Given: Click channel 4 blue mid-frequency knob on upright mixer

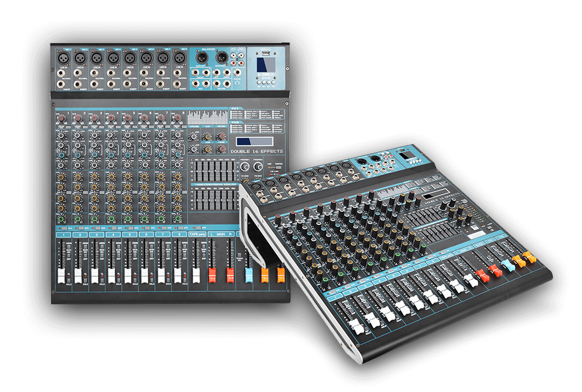Looking at the screenshot, I should [x=111, y=155].
